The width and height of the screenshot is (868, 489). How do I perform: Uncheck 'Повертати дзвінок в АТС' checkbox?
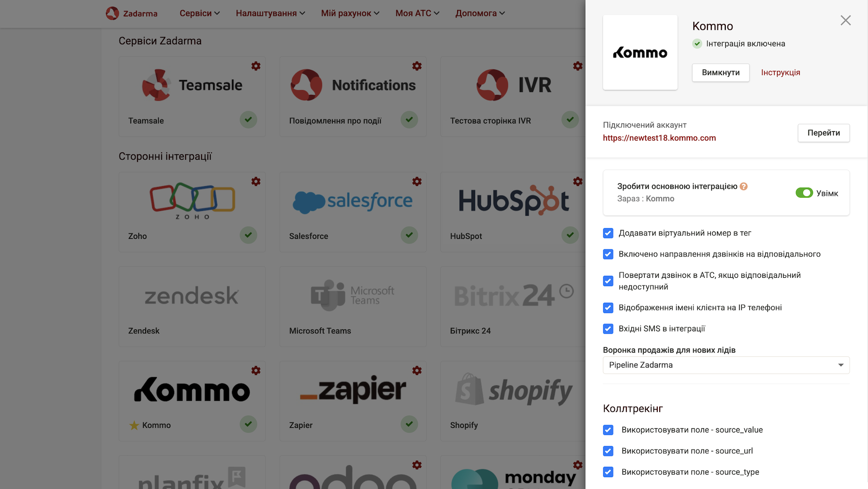point(608,281)
